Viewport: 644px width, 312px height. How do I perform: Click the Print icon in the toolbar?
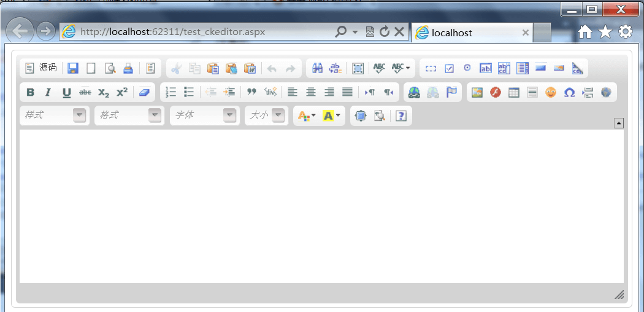point(128,68)
